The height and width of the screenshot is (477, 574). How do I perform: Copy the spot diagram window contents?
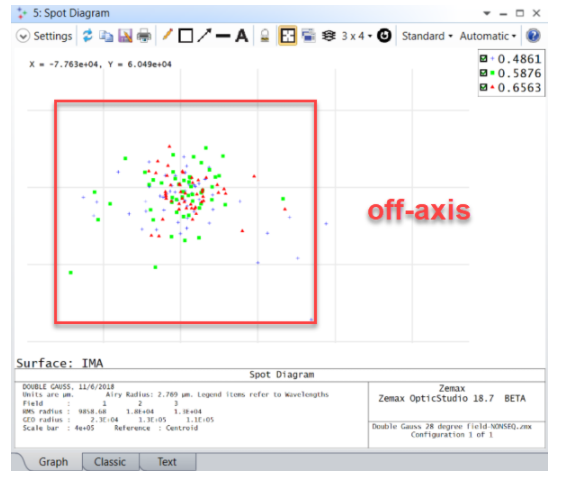pos(106,36)
